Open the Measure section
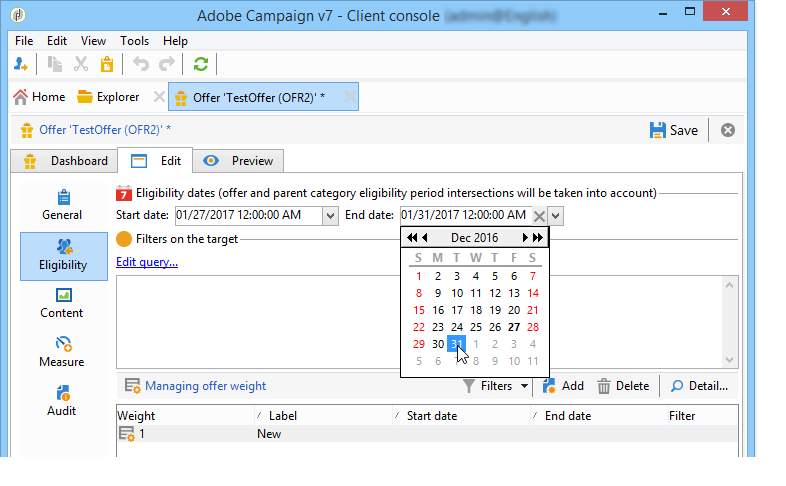Image resolution: width=786 pixels, height=486 pixels. point(62,352)
